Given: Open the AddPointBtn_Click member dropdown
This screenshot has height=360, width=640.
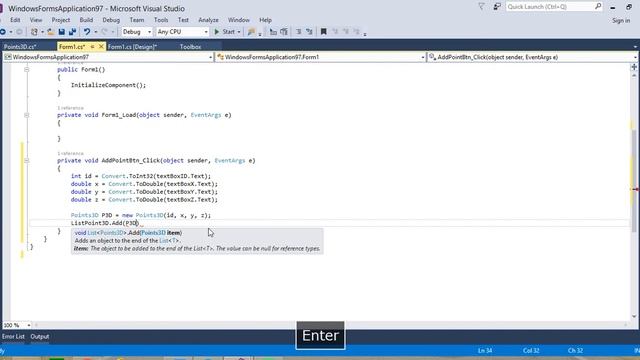Looking at the screenshot, I should [x=533, y=57].
